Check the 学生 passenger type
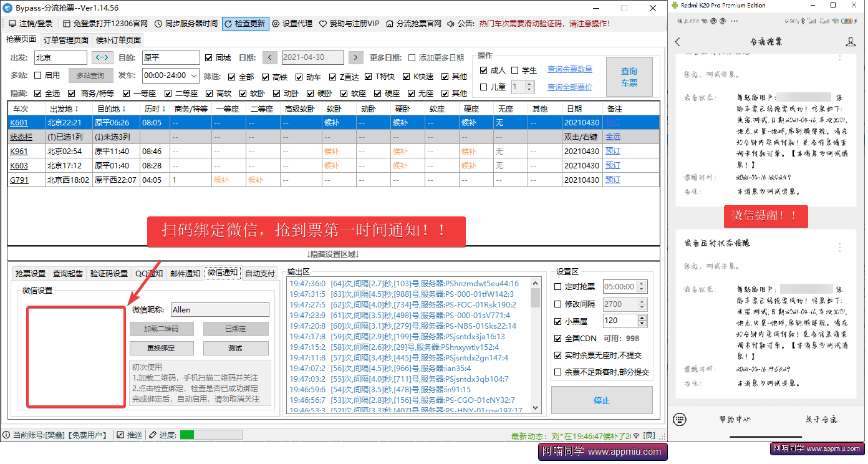The width and height of the screenshot is (868, 464). click(x=515, y=70)
